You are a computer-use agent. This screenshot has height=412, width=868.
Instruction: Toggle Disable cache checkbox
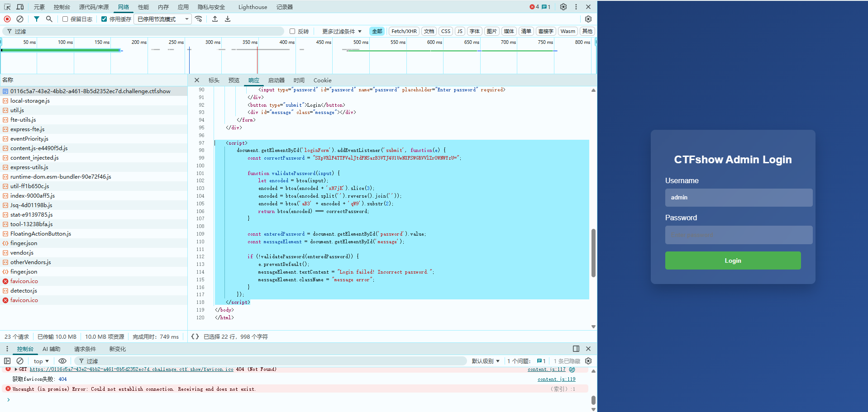[104, 19]
